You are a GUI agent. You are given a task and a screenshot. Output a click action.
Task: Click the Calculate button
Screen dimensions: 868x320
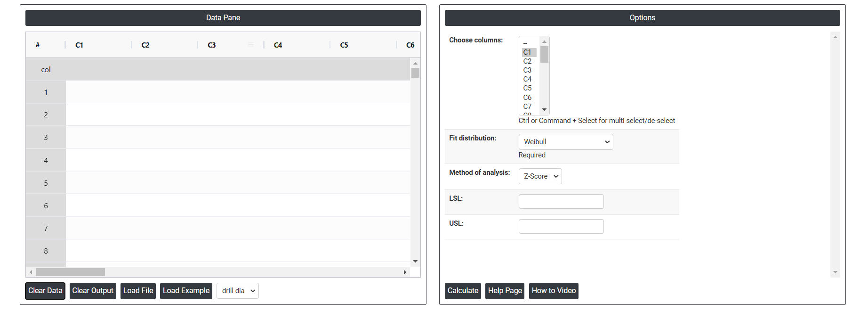463,291
